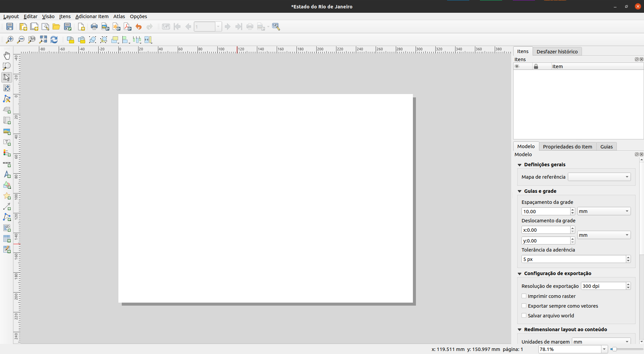Screen dimensions: 644x354
Task: Save the project with the floppy disk icon
Action: (x=10, y=27)
